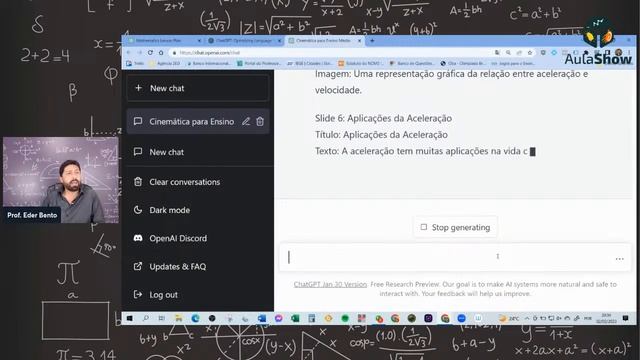The height and width of the screenshot is (360, 640).
Task: Click Clear conversations in the sidebar
Action: click(x=198, y=182)
